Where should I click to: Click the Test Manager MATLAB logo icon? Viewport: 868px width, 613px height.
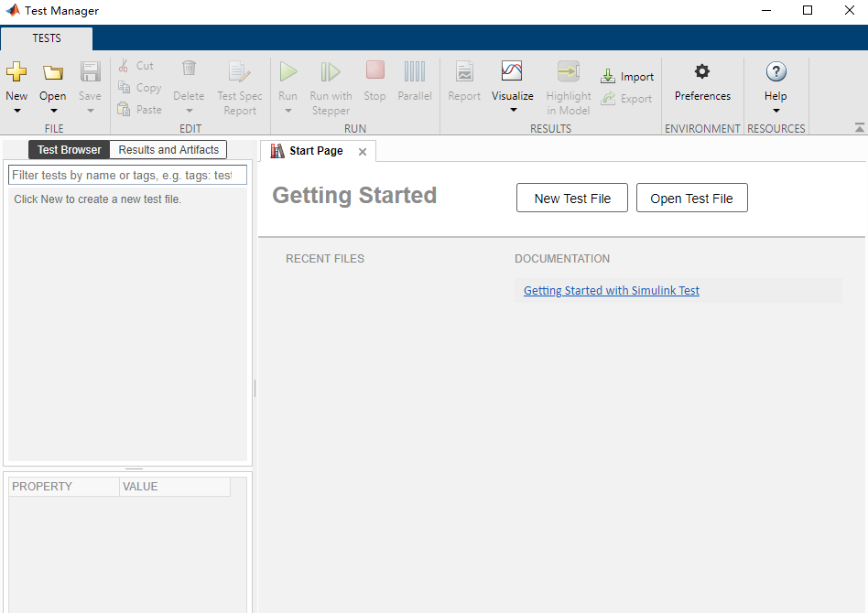[12, 10]
